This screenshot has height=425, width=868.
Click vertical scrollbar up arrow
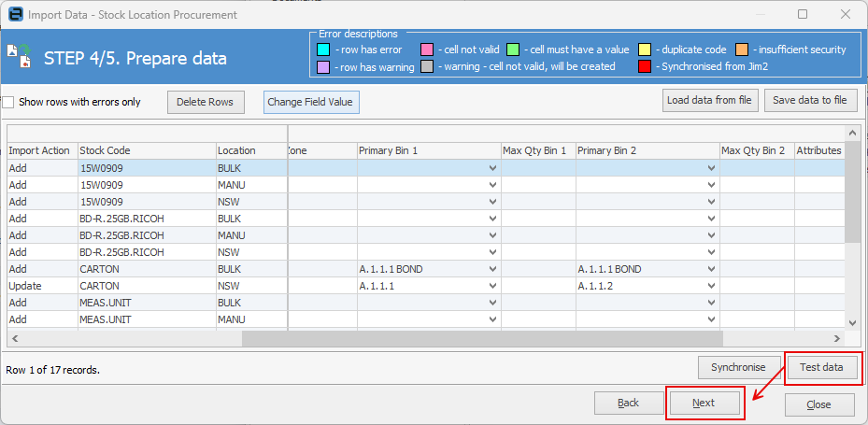(851, 133)
